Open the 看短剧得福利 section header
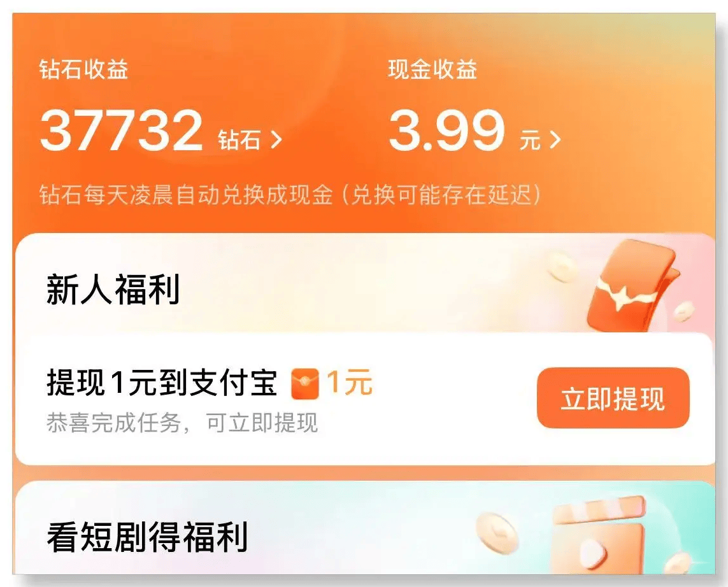Image resolution: width=728 pixels, height=587 pixels. 146,537
